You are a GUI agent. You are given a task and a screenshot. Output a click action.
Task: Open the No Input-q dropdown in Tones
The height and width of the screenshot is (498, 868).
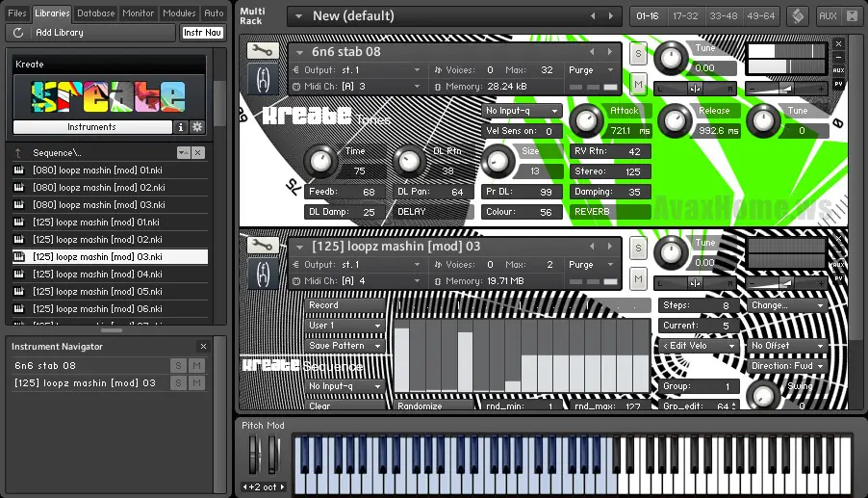tap(522, 111)
